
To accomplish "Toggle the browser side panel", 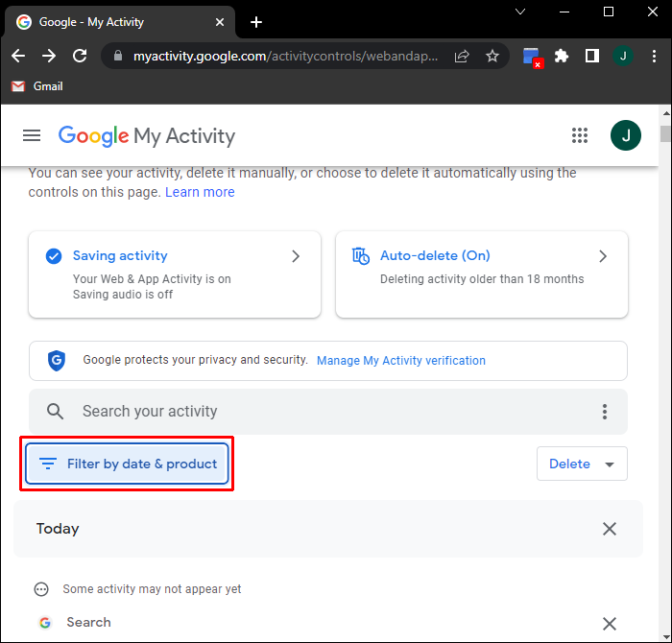I will tap(592, 57).
